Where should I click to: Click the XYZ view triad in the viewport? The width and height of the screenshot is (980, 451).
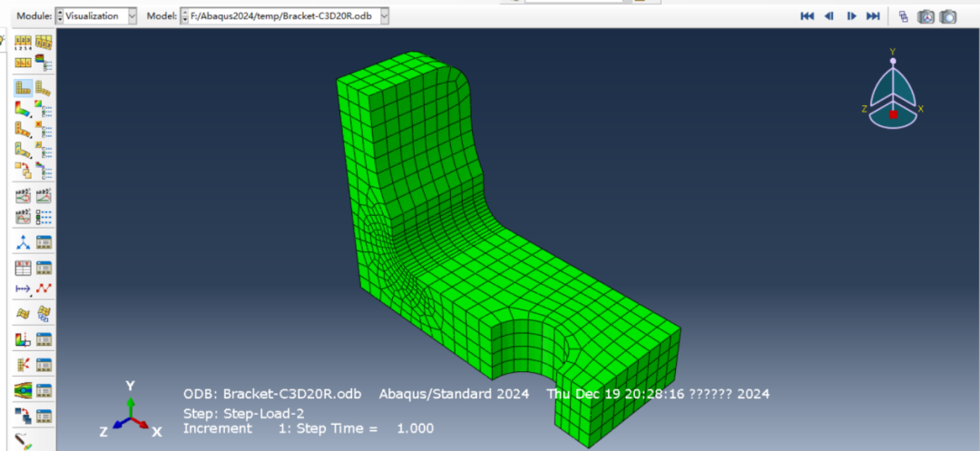pos(131,410)
